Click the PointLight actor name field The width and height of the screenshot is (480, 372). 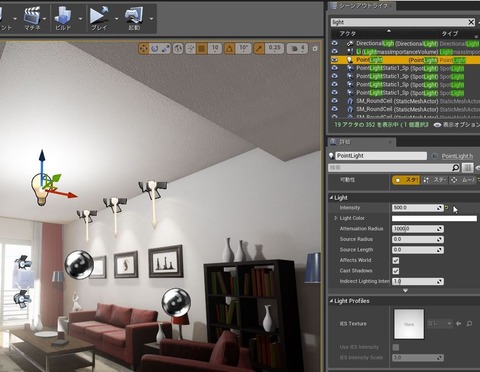[381, 156]
